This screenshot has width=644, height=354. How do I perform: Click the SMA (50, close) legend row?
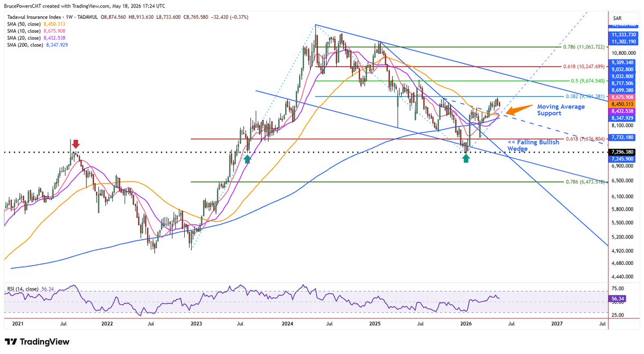point(36,24)
